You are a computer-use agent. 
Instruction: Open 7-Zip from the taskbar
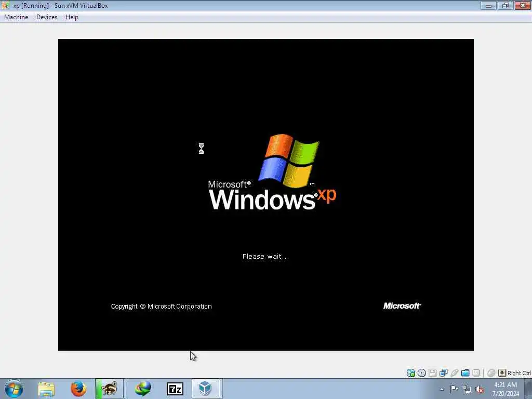point(175,389)
